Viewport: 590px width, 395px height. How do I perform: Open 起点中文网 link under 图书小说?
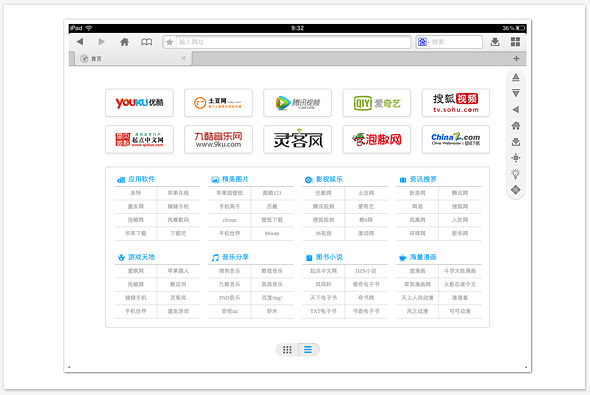click(323, 271)
